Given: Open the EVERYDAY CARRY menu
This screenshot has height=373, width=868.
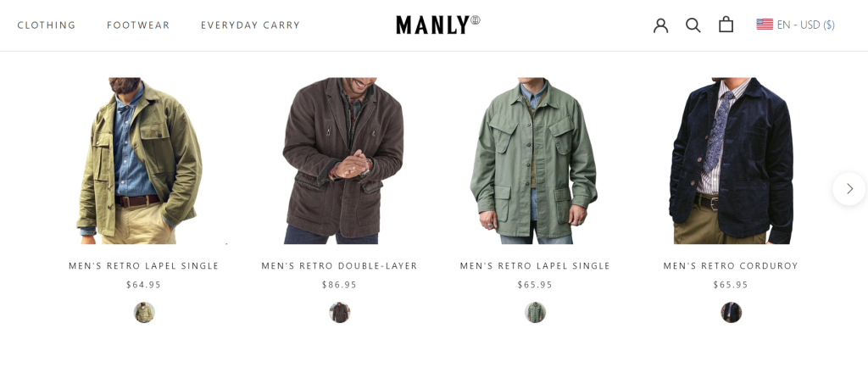Looking at the screenshot, I should (x=250, y=25).
